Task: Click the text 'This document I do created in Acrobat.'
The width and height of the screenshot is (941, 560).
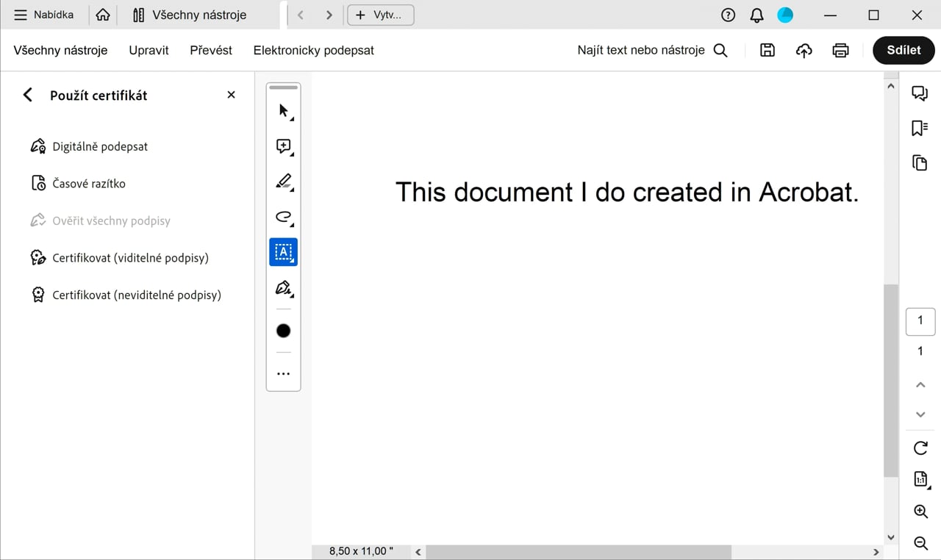Action: click(627, 192)
